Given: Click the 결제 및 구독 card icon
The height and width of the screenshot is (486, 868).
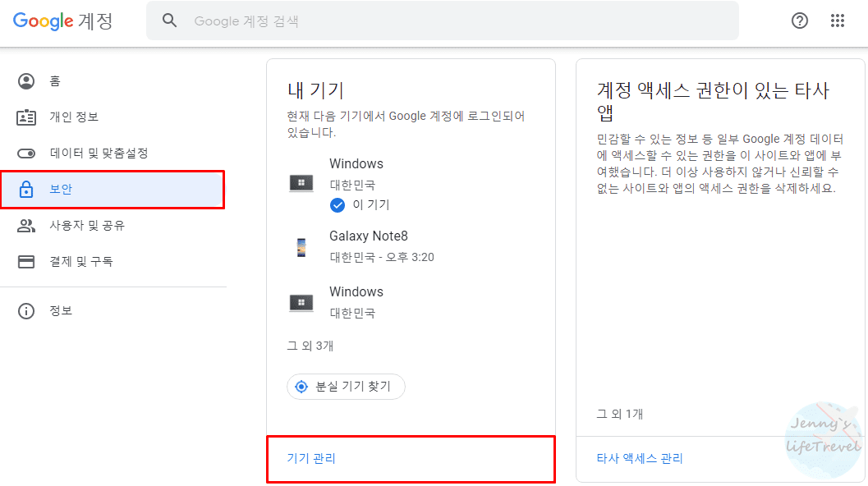Looking at the screenshot, I should point(26,261).
